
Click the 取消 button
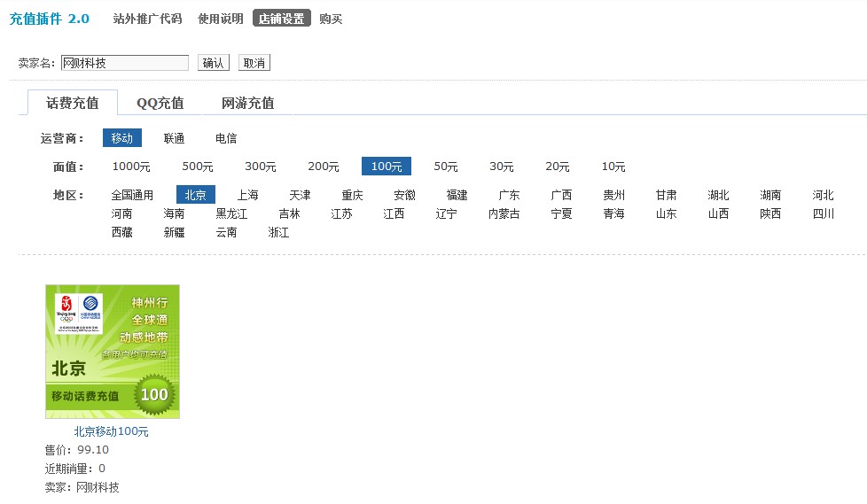click(254, 63)
